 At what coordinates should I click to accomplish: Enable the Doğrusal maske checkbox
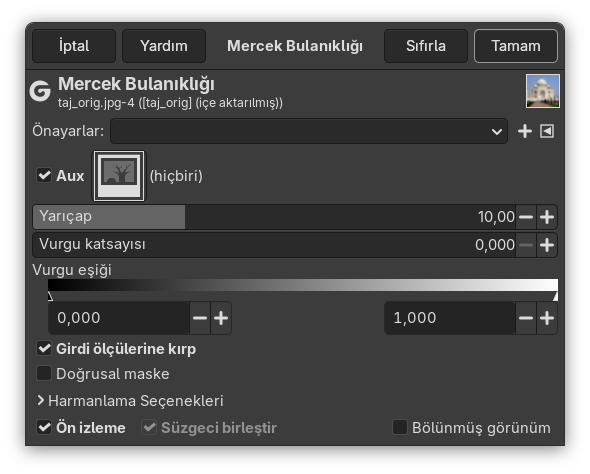click(44, 374)
